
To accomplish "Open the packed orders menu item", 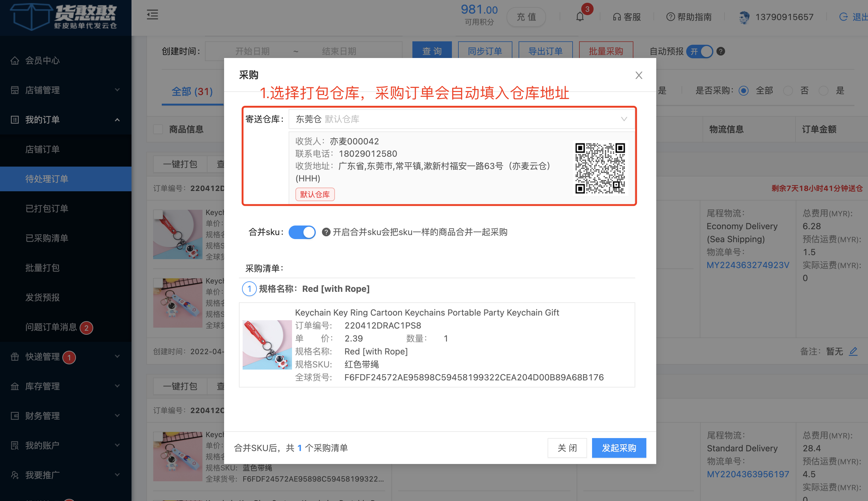I will coord(47,209).
